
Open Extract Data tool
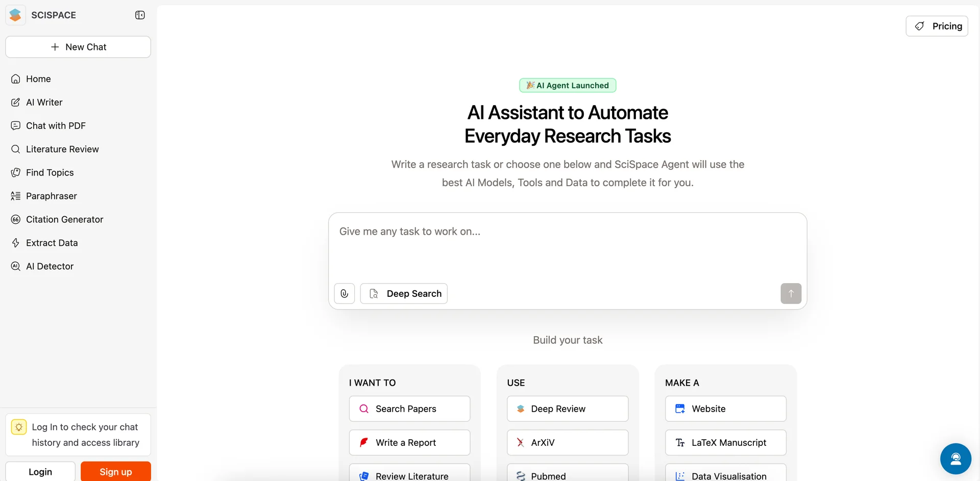coord(78,243)
